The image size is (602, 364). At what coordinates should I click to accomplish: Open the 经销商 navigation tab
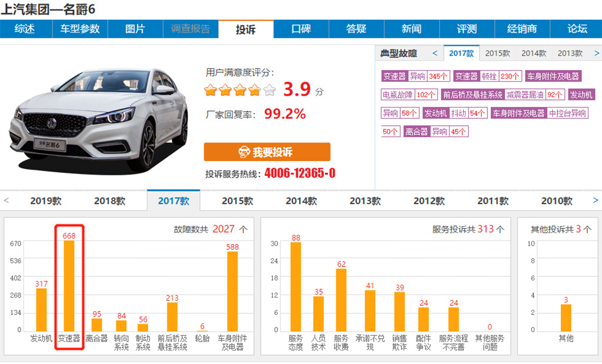(x=521, y=29)
